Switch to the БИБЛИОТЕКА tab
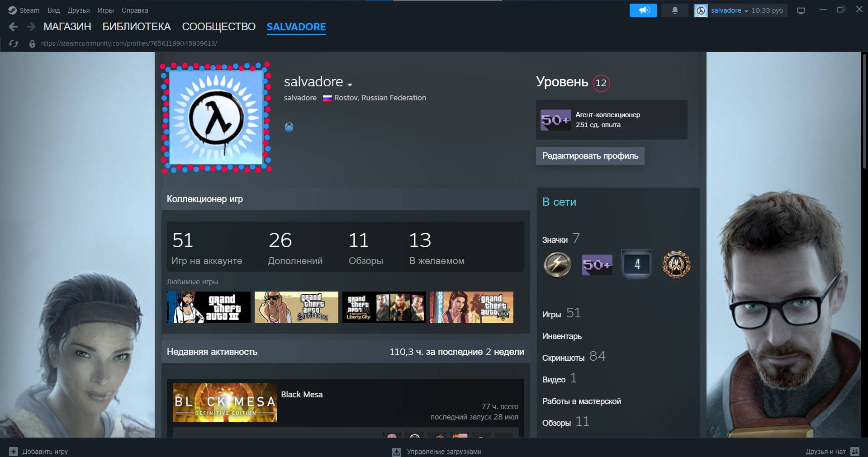The width and height of the screenshot is (868, 457). tap(137, 27)
